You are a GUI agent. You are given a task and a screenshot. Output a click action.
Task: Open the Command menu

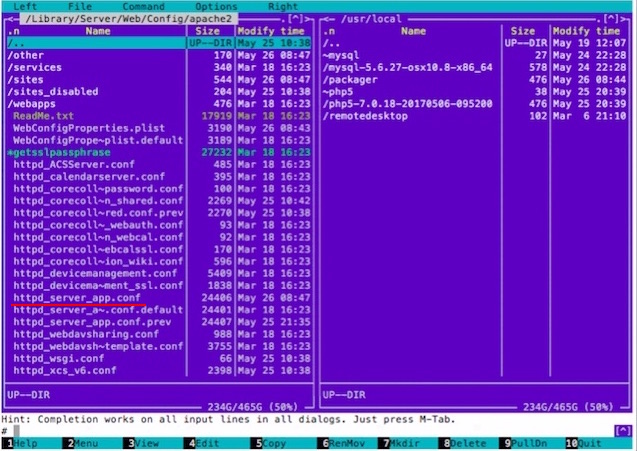click(x=143, y=6)
